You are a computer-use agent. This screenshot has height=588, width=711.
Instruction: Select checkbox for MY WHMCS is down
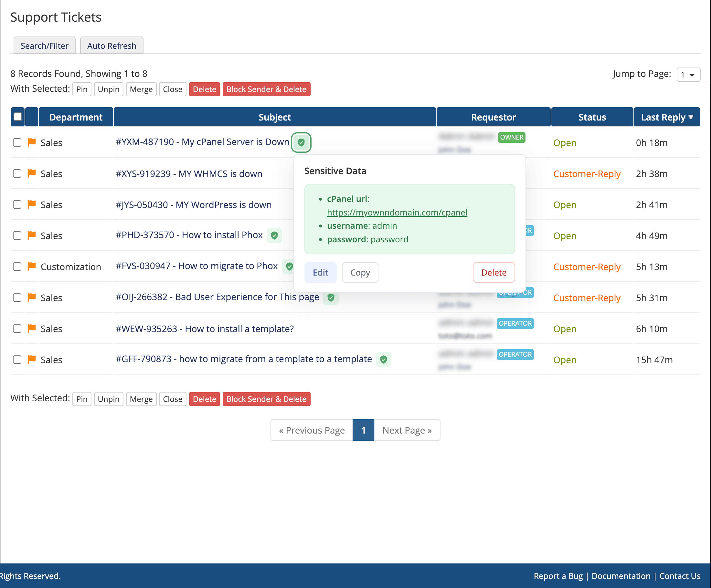[17, 174]
